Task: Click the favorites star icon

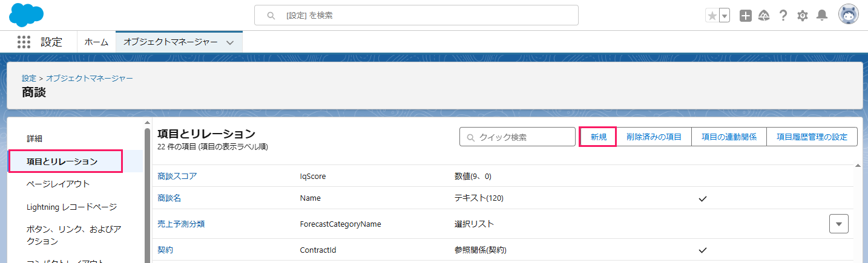Action: click(712, 16)
